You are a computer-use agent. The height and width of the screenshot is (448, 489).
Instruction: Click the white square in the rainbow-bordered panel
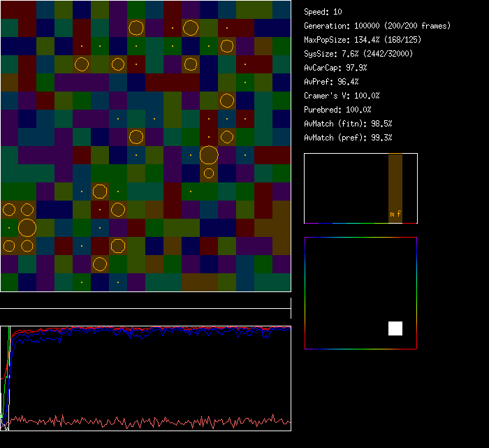click(395, 328)
